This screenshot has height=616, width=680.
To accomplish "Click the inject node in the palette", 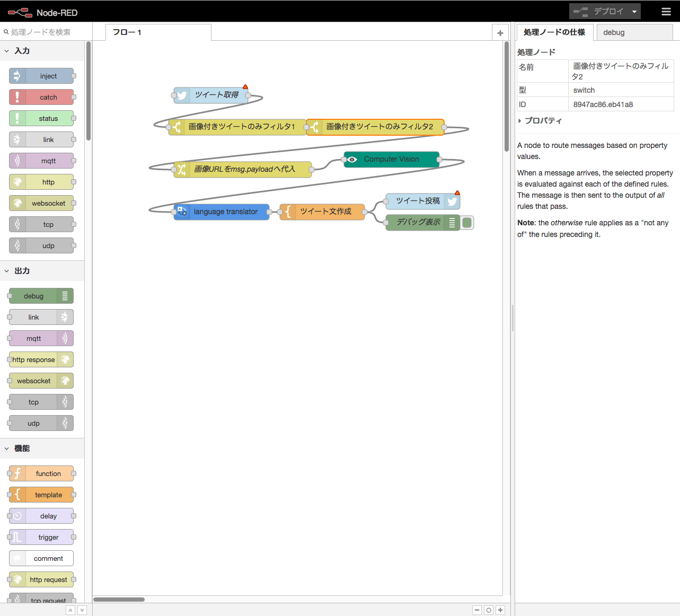I will (x=41, y=76).
